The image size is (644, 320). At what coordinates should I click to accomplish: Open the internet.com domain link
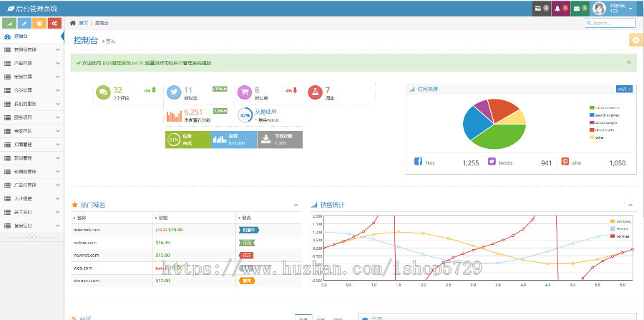[87, 230]
